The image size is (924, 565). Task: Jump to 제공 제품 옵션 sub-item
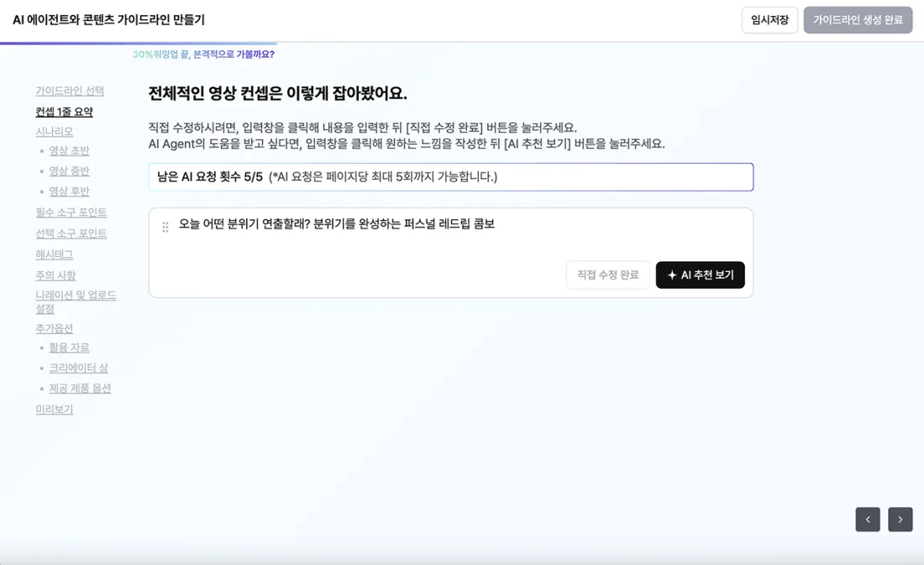click(80, 388)
